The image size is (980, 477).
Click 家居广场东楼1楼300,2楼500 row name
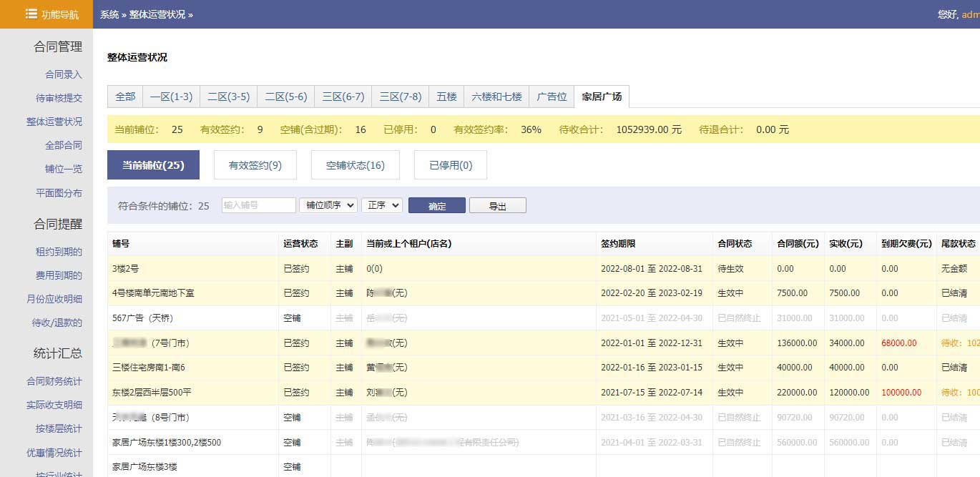coord(167,443)
